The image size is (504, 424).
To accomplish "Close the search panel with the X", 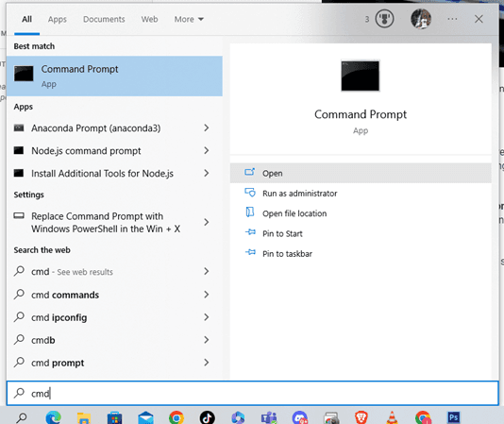I will [479, 19].
